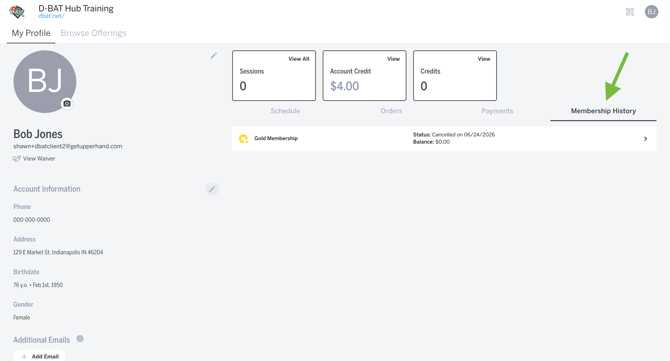Image resolution: width=670 pixels, height=361 pixels.
Task: Edit profile using top pencil icon
Action: pos(214,56)
